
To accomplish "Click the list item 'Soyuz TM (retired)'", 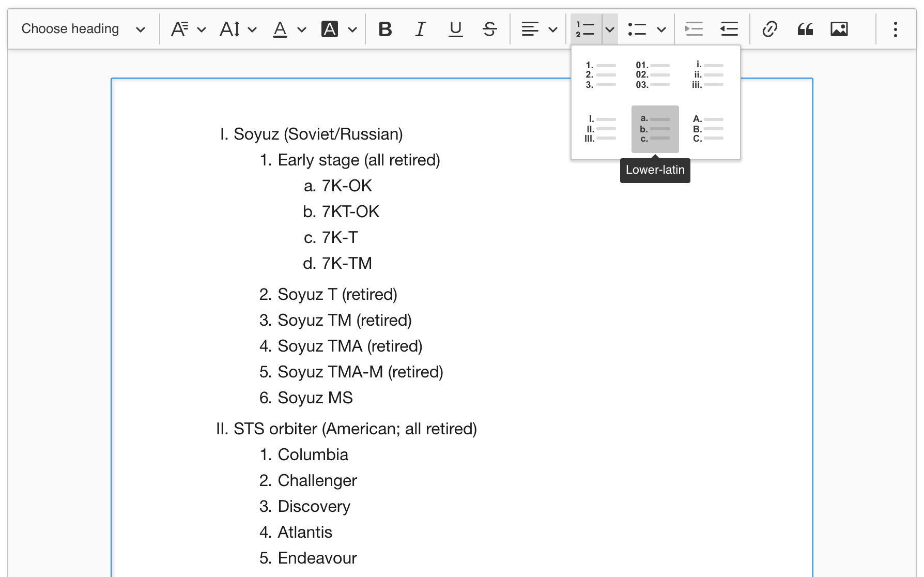I will pyautogui.click(x=345, y=321).
